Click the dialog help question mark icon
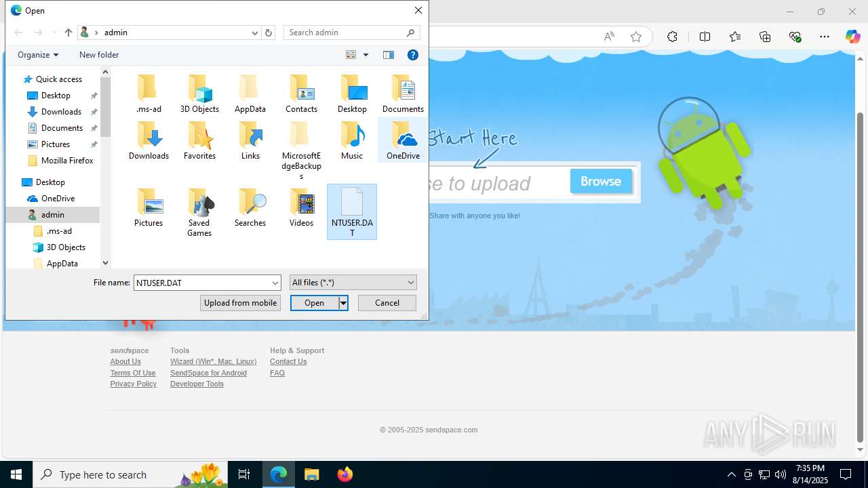Image resolution: width=868 pixels, height=488 pixels. click(413, 55)
